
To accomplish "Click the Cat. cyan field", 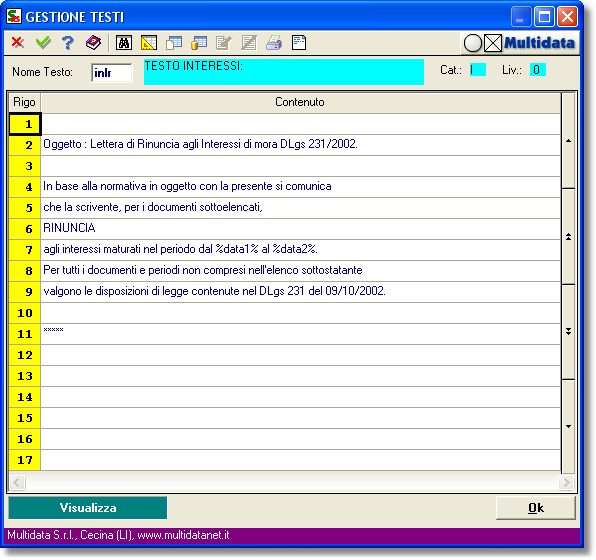I will click(478, 70).
